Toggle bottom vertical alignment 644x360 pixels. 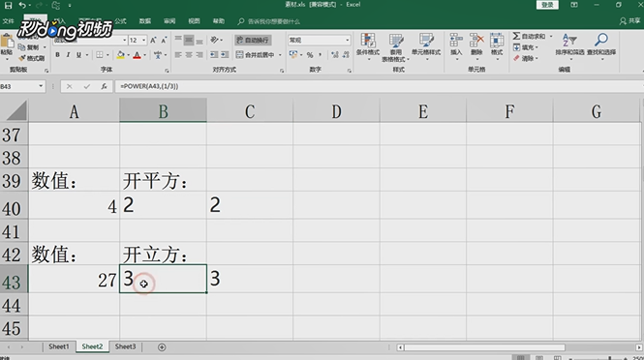tap(199, 41)
